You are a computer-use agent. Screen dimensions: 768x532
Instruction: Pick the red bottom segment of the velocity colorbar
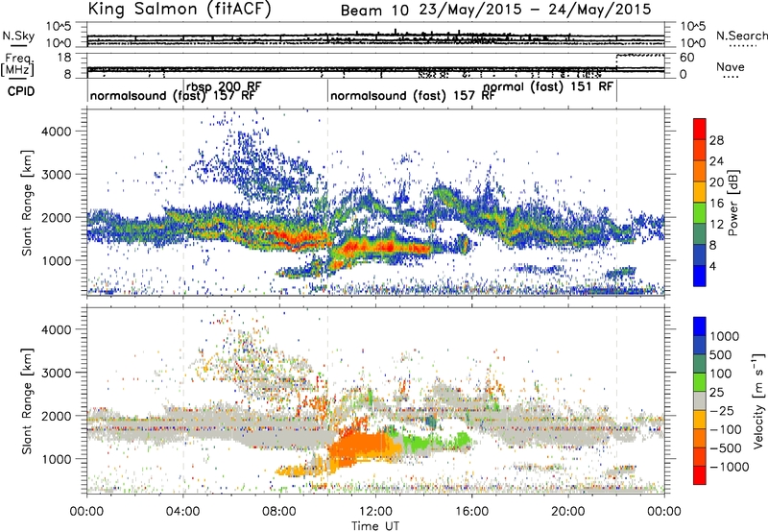pos(700,475)
